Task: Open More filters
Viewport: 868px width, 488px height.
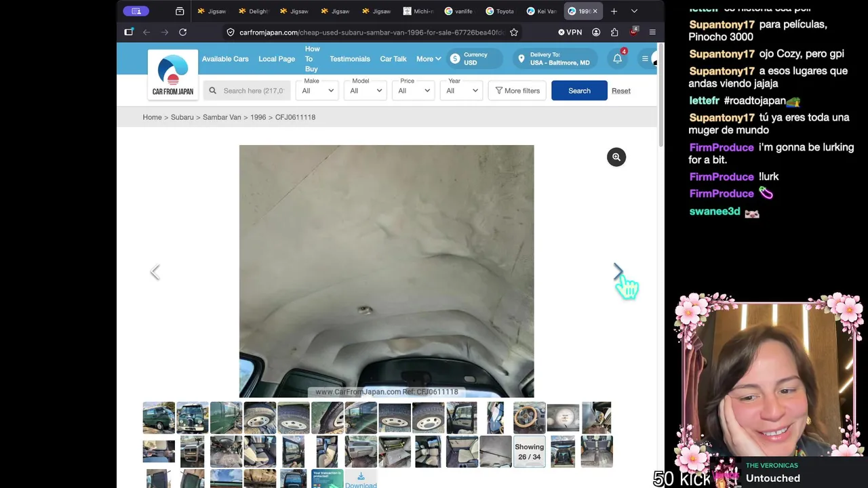Action: pyautogui.click(x=517, y=91)
